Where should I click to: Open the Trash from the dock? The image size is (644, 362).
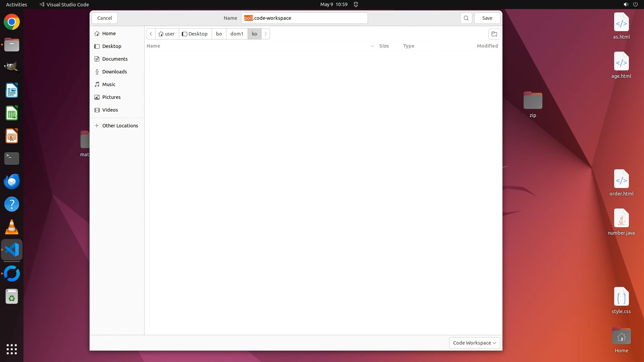pyautogui.click(x=12, y=297)
